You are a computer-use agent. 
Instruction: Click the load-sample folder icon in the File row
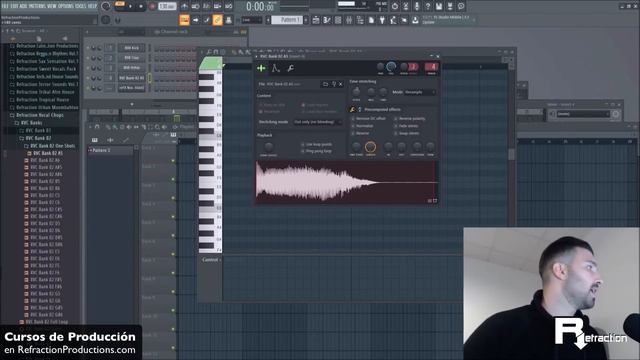pos(325,84)
